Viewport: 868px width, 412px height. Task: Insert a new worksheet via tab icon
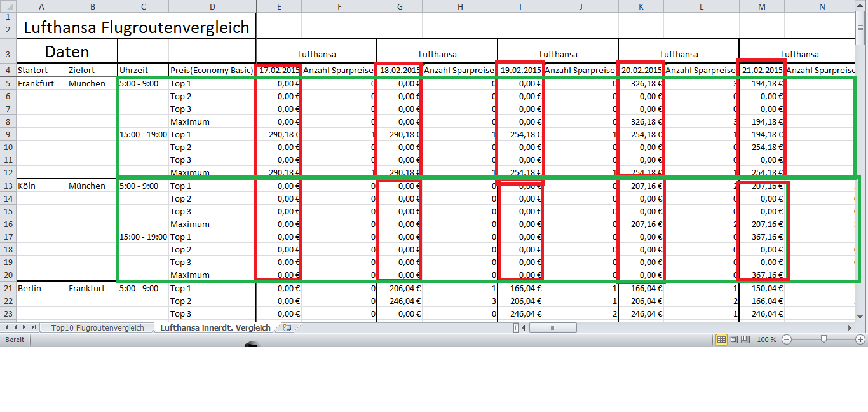point(287,328)
